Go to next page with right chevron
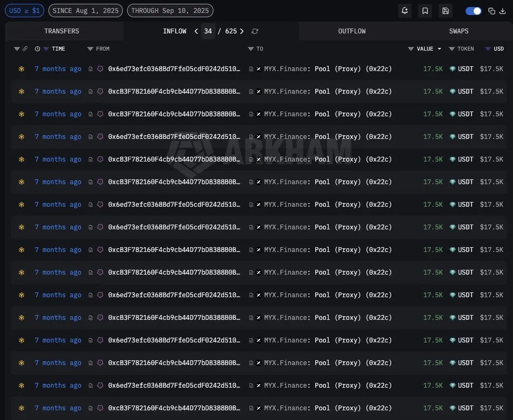This screenshot has width=513, height=420. [242, 31]
